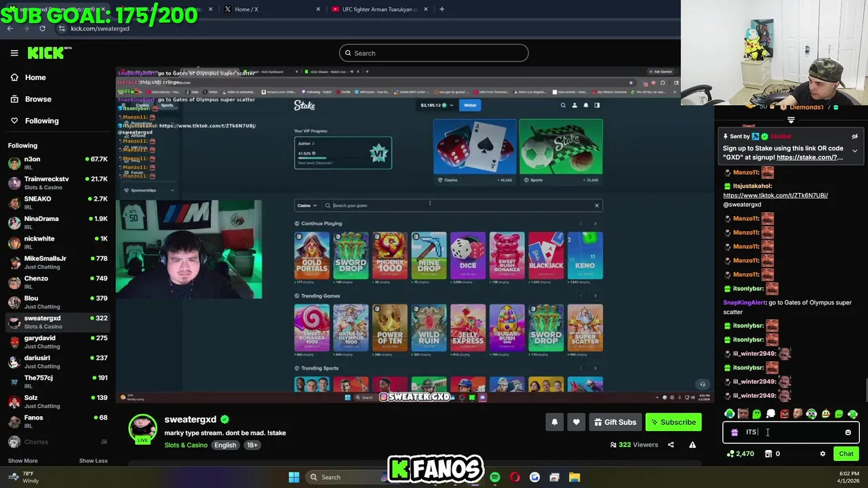Viewport: 868px width, 488px height.
Task: Enable notifications with the bell button
Action: pyautogui.click(x=554, y=422)
